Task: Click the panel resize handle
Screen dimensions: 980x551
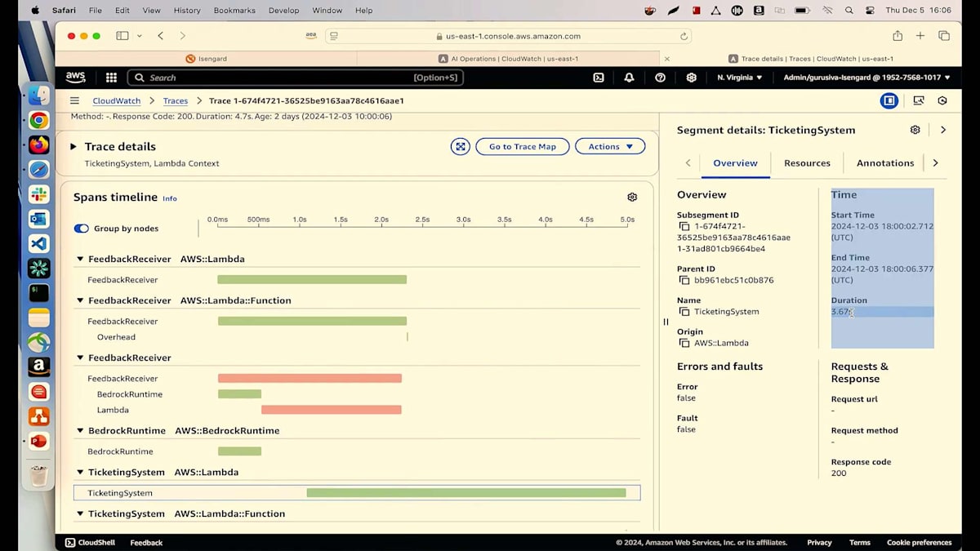Action: [666, 322]
